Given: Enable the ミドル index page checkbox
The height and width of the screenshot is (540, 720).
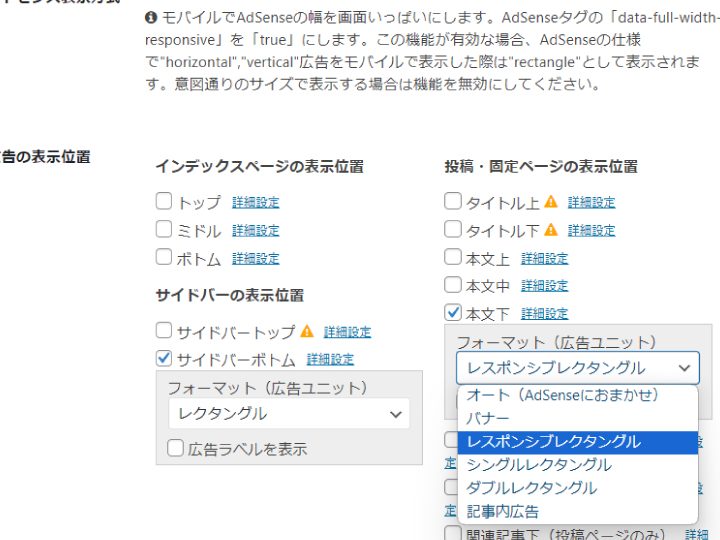Looking at the screenshot, I should (163, 229).
